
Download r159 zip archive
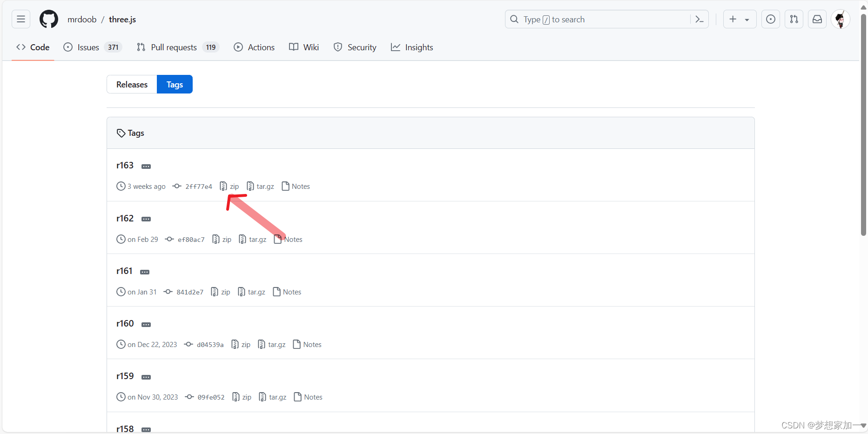point(242,397)
